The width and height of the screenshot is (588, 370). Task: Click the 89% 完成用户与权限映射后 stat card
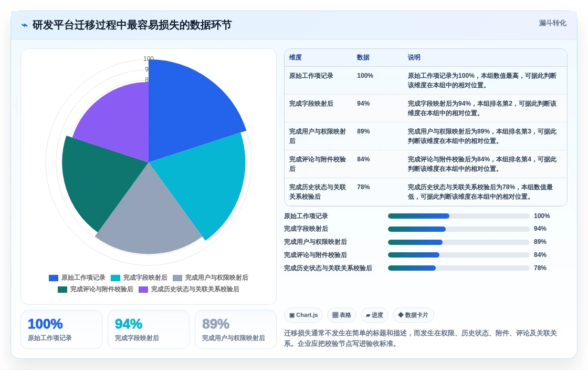[236, 330]
